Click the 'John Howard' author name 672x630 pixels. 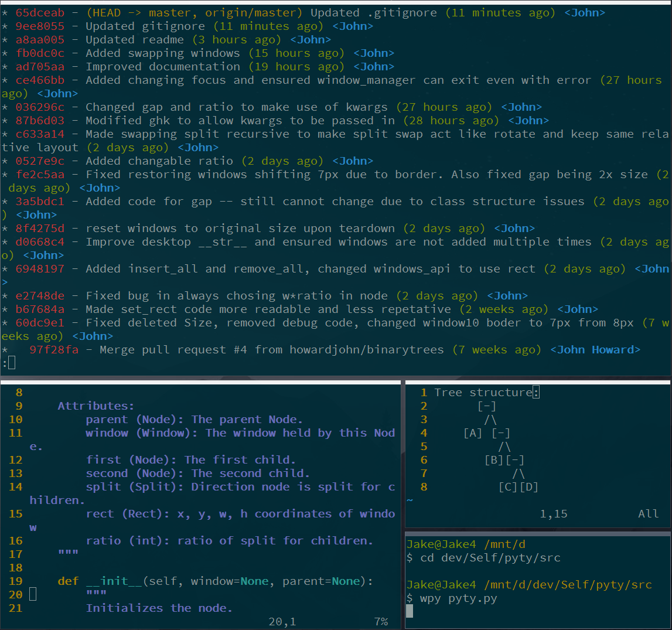(x=595, y=350)
